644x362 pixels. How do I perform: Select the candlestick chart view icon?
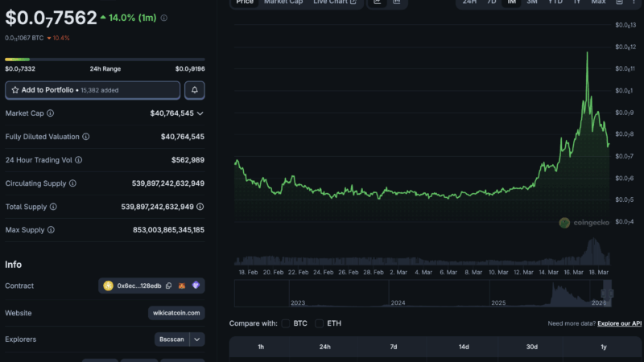397,2
